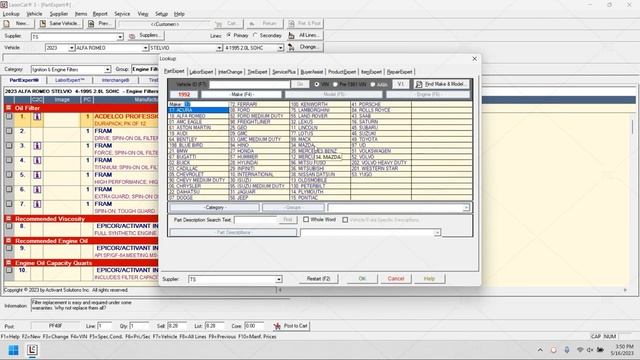The width and height of the screenshot is (640, 360).
Task: Click the Make (F4) button
Action: coord(241,94)
